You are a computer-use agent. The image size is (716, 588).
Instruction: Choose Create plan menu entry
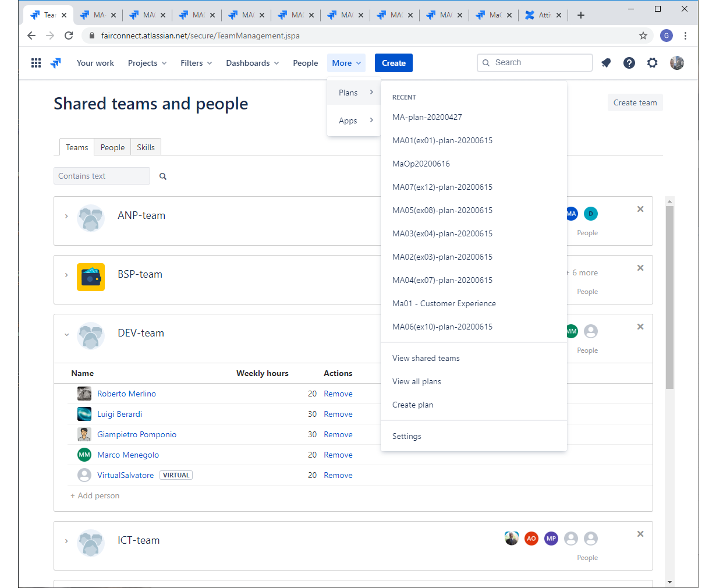pyautogui.click(x=413, y=405)
